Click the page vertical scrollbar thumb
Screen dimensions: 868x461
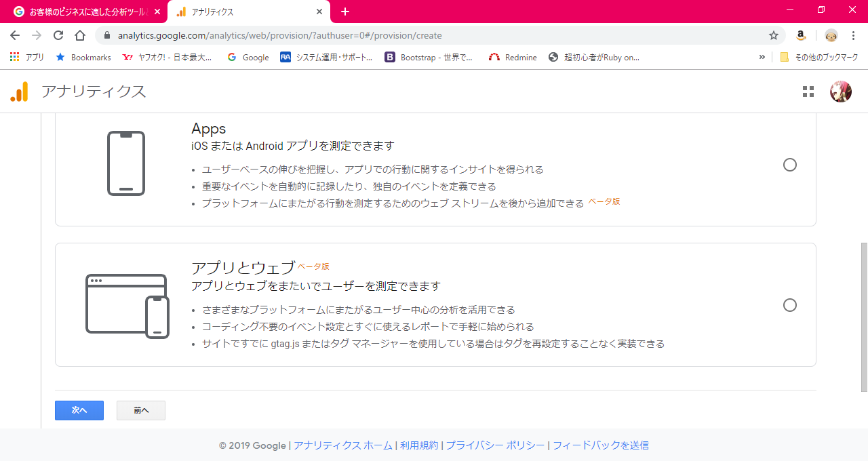(x=864, y=317)
